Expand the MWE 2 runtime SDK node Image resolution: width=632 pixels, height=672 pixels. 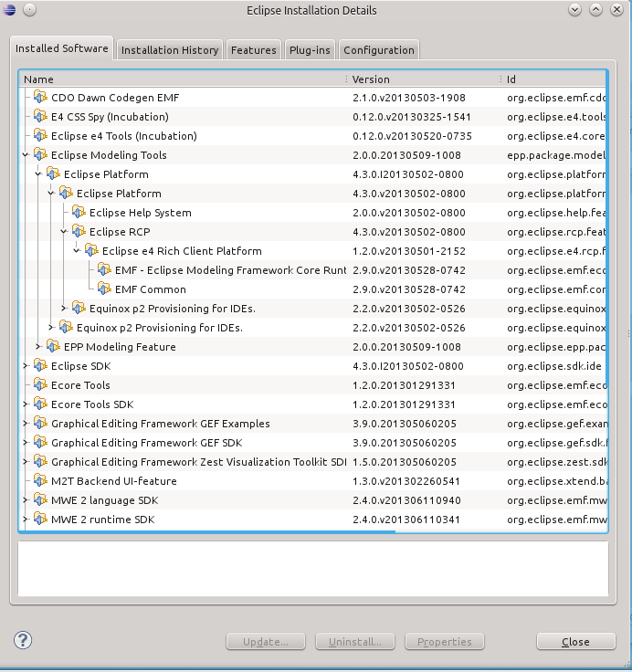tap(26, 519)
